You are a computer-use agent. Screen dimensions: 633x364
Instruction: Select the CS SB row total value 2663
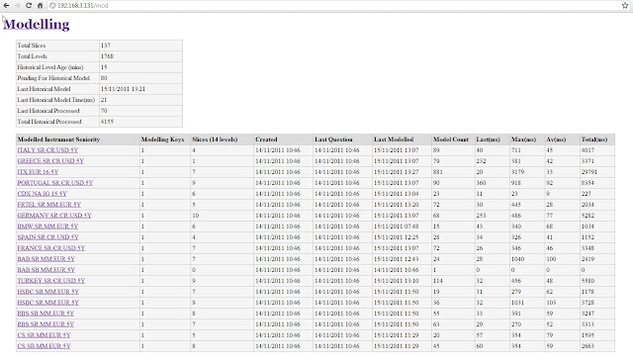click(588, 346)
